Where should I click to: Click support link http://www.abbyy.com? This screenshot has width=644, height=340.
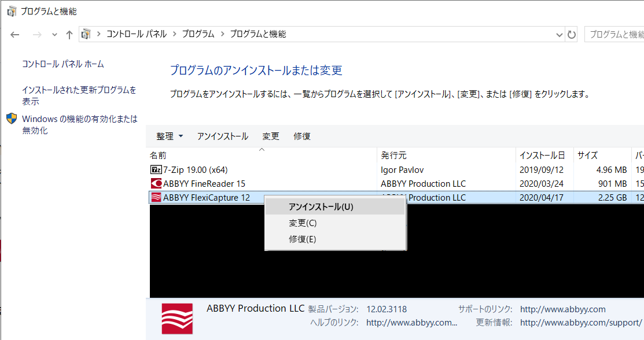coord(562,309)
